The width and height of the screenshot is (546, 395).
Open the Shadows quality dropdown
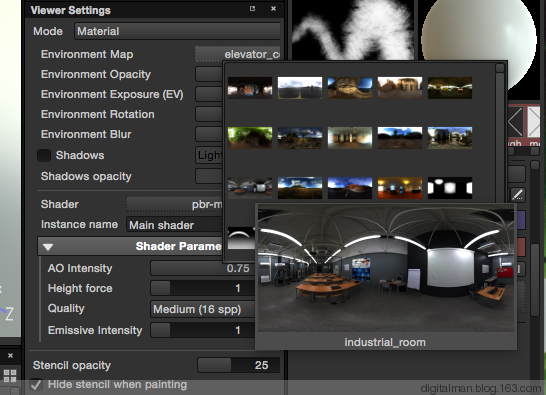209,155
